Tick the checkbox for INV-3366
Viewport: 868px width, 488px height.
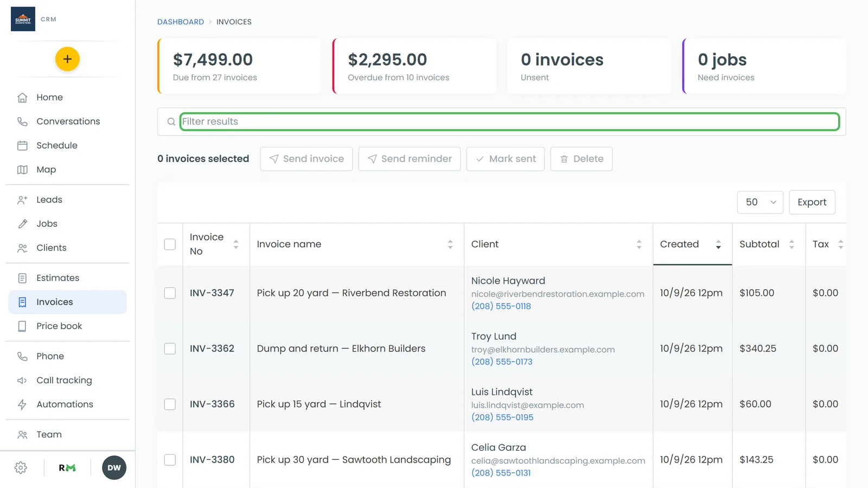170,404
